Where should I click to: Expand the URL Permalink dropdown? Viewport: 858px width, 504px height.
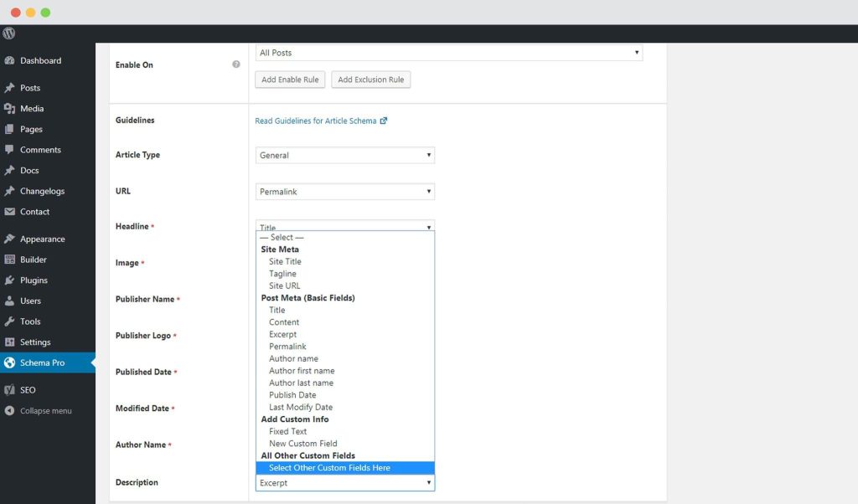344,191
